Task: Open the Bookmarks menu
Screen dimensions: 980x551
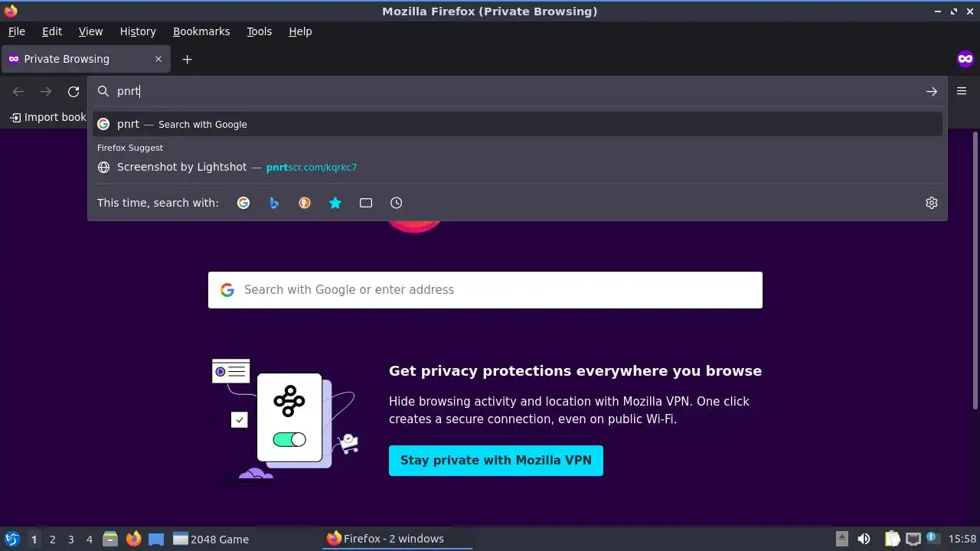Action: 201,31
